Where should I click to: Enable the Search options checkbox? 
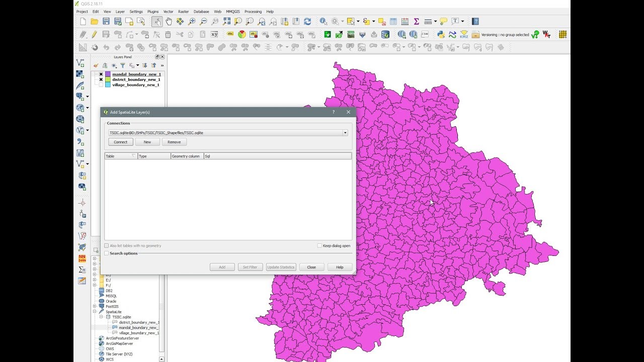click(x=106, y=253)
